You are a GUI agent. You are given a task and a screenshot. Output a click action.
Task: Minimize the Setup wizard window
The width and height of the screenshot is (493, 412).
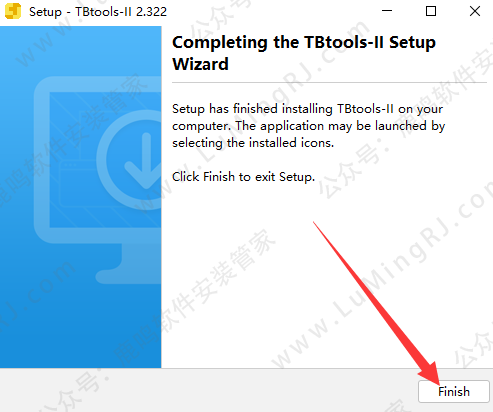(x=387, y=11)
